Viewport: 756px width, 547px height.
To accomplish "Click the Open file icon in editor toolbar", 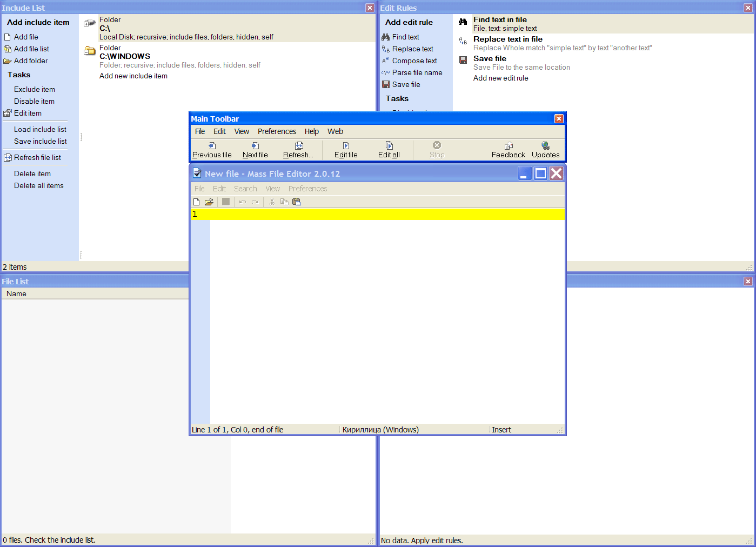I will coord(209,202).
